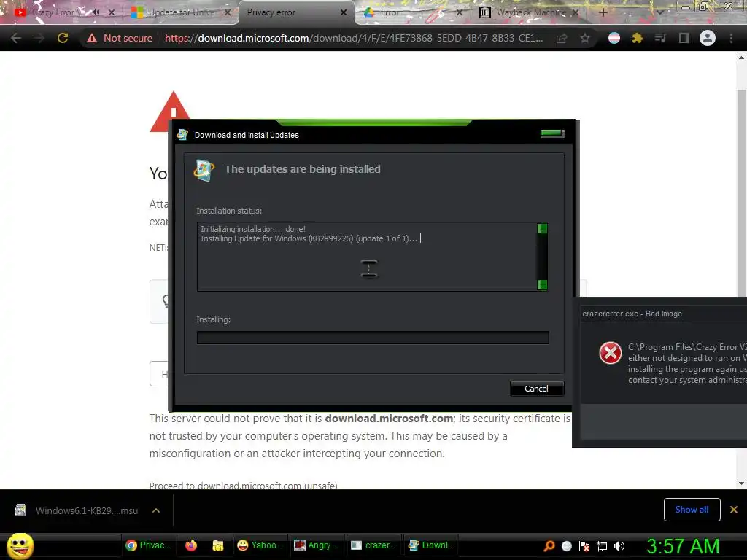Image resolution: width=747 pixels, height=560 pixels.
Task: Click the page scrollbar down arrow
Action: coord(741,483)
